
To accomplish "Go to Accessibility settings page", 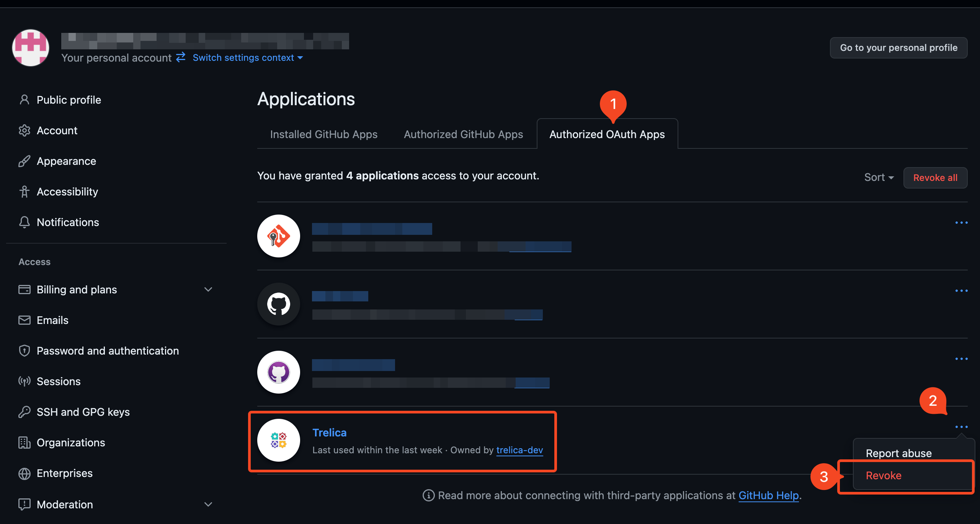I will 67,192.
